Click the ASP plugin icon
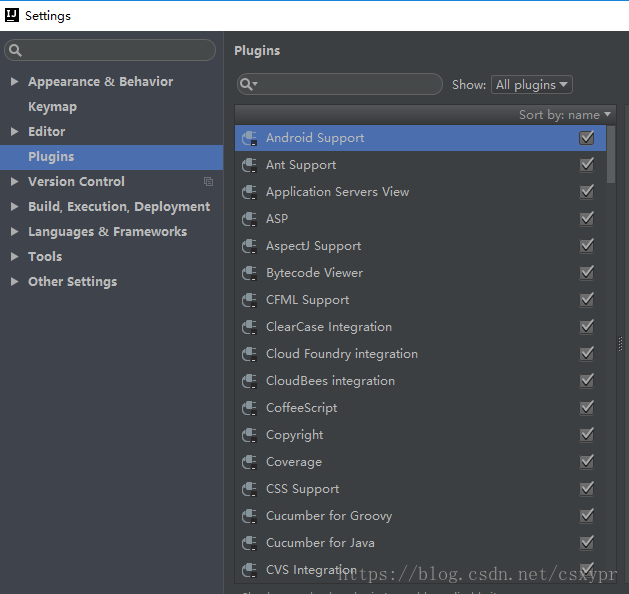Screen dimensions: 629x594 (249, 219)
